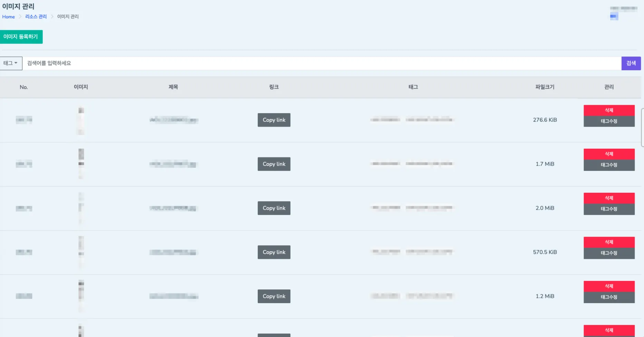Open the thumbnail in the 1.2 MiB row

(x=81, y=296)
